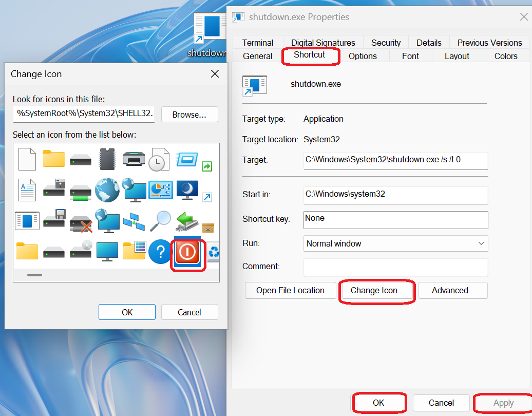Switch to the Font tab
The image size is (532, 416).
coord(410,56)
